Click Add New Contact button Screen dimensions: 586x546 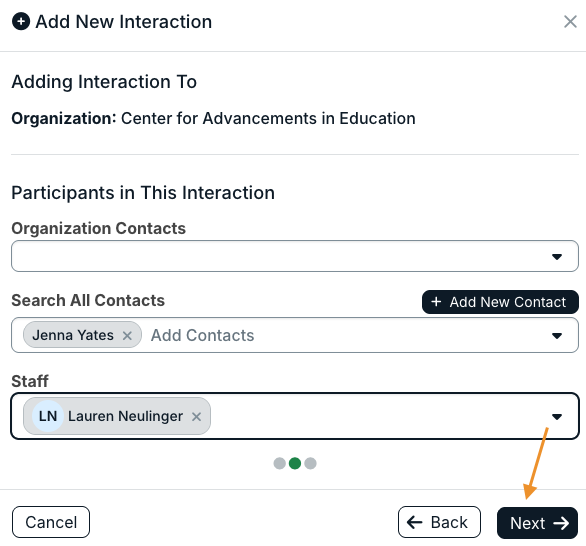click(x=500, y=302)
